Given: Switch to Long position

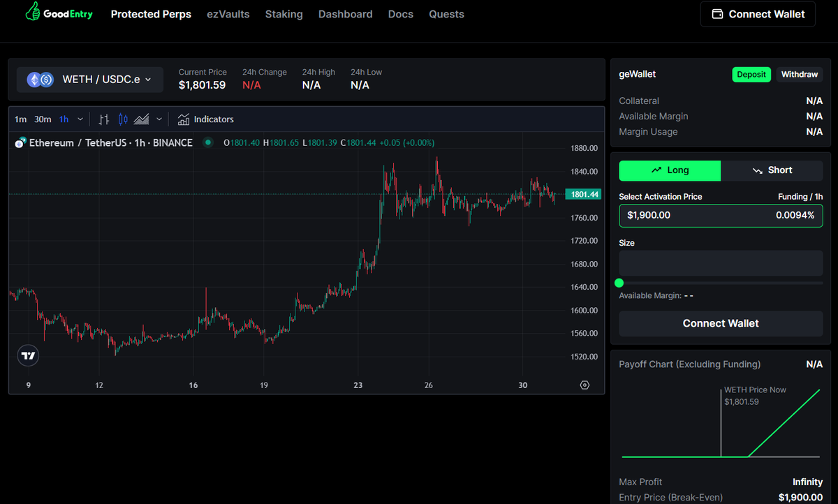Looking at the screenshot, I should point(670,170).
